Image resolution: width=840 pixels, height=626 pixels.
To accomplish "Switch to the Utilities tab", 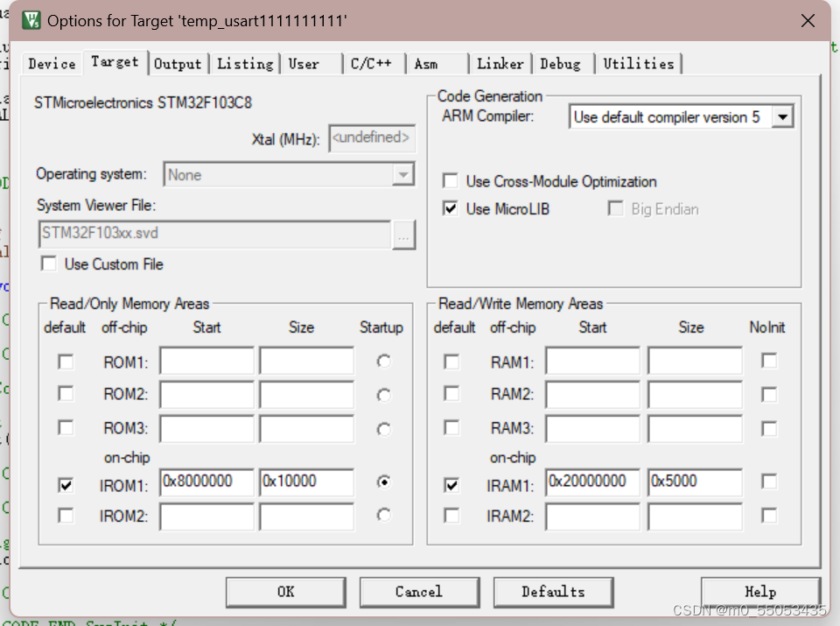I will [x=639, y=64].
